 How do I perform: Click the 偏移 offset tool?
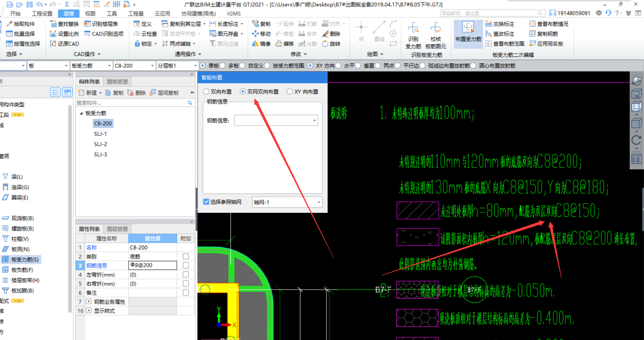pos(285,44)
